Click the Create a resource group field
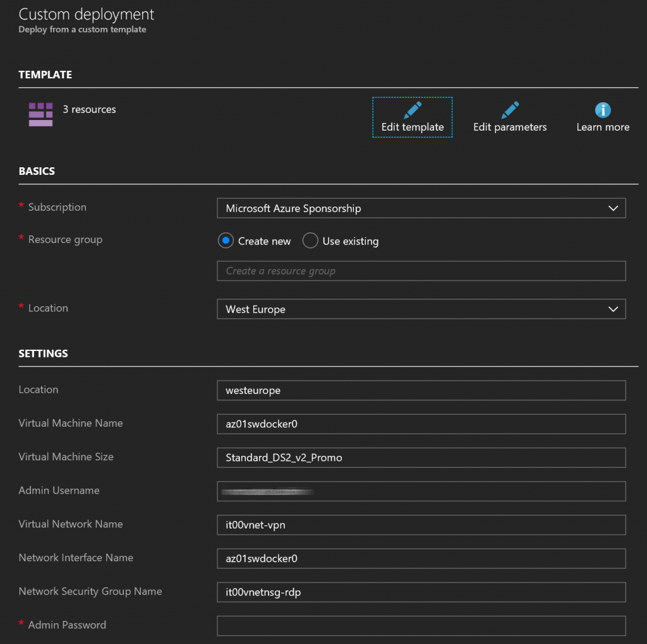Viewport: 647px width, 644px height. pyautogui.click(x=421, y=271)
